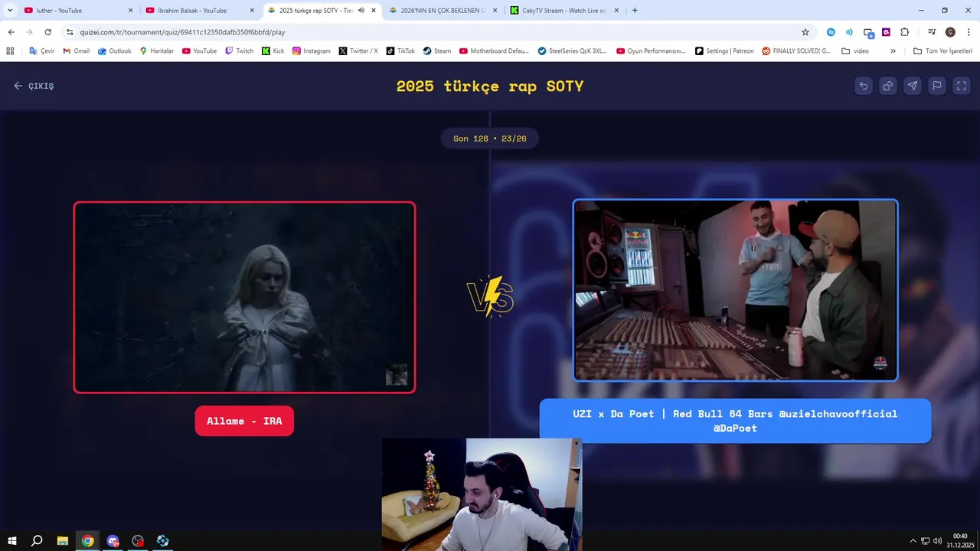Click the blue sound-waves extension icon
Image resolution: width=980 pixels, height=551 pixels.
click(849, 32)
